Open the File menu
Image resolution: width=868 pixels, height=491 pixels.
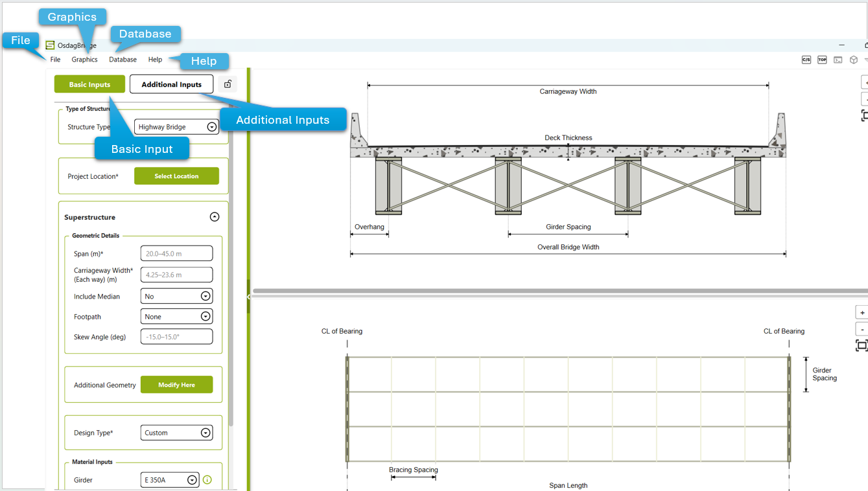coord(56,60)
